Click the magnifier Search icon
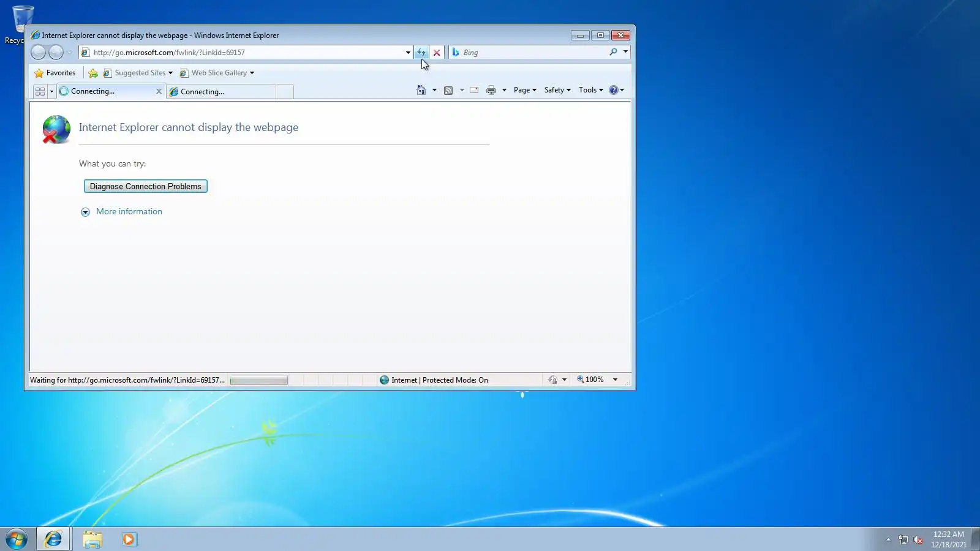The height and width of the screenshot is (551, 980). [613, 52]
